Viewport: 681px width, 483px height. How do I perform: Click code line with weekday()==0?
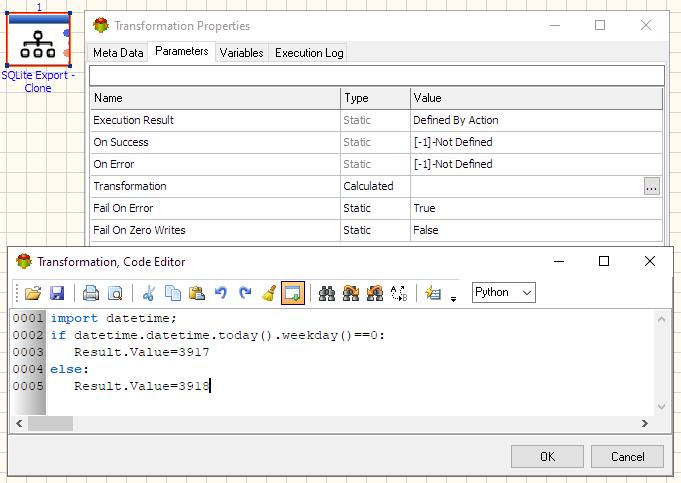(x=218, y=335)
